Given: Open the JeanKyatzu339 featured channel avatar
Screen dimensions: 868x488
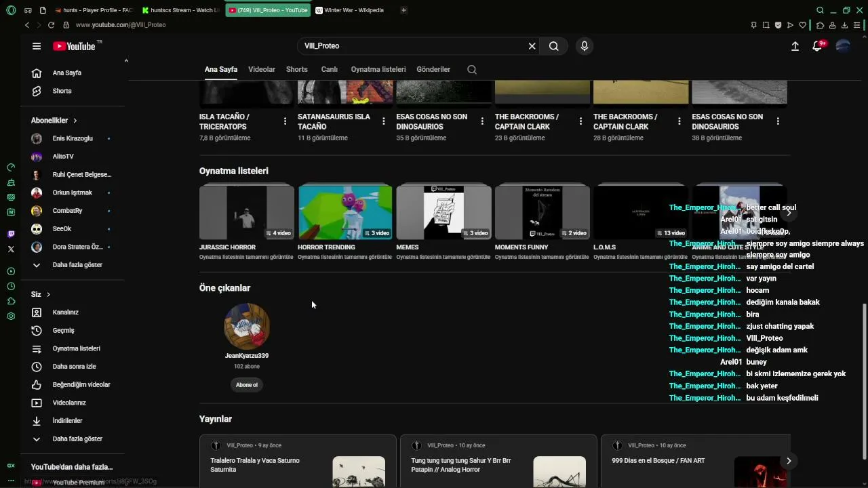Looking at the screenshot, I should click(247, 326).
